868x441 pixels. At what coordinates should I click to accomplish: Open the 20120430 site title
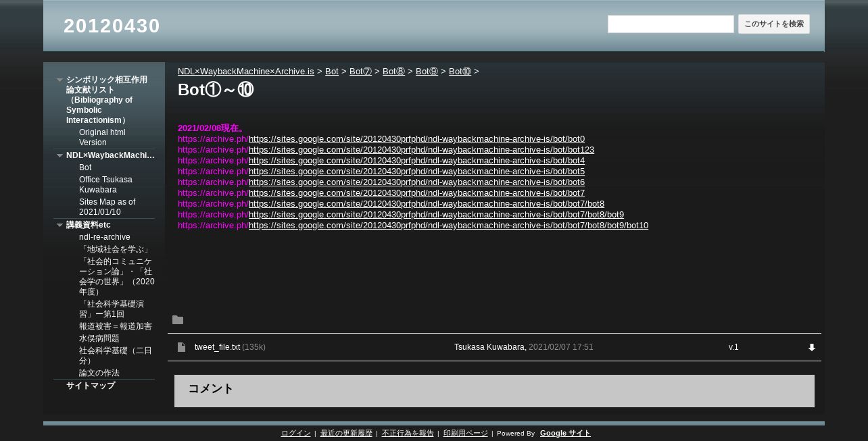(112, 26)
